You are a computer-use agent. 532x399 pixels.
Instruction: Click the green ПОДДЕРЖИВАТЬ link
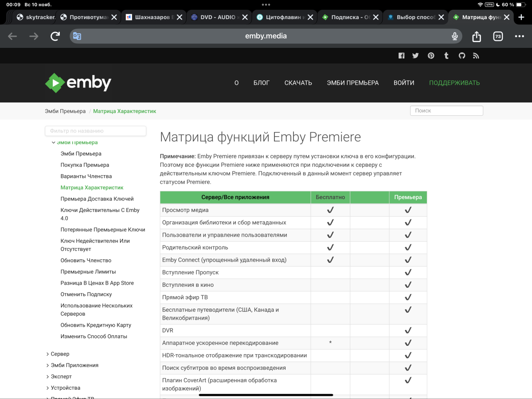(454, 83)
